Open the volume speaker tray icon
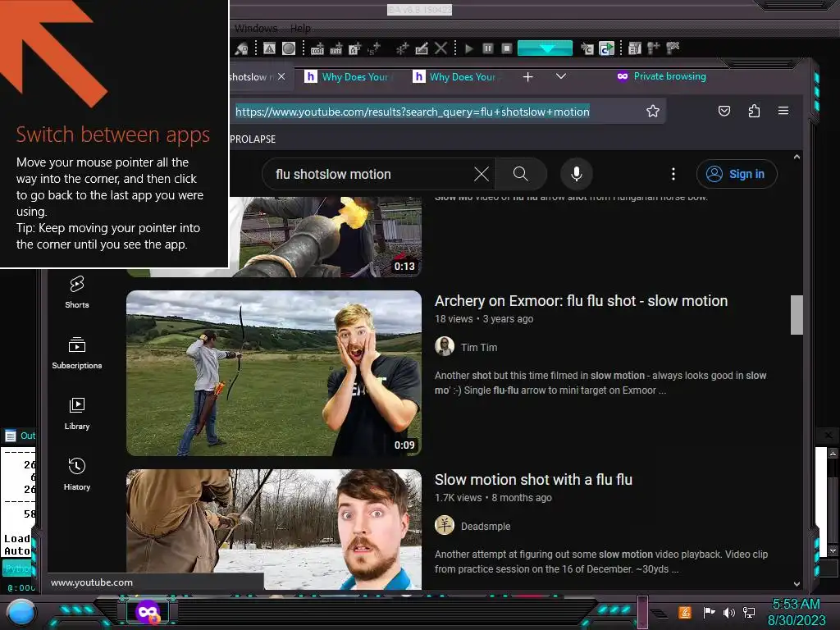 (x=728, y=612)
